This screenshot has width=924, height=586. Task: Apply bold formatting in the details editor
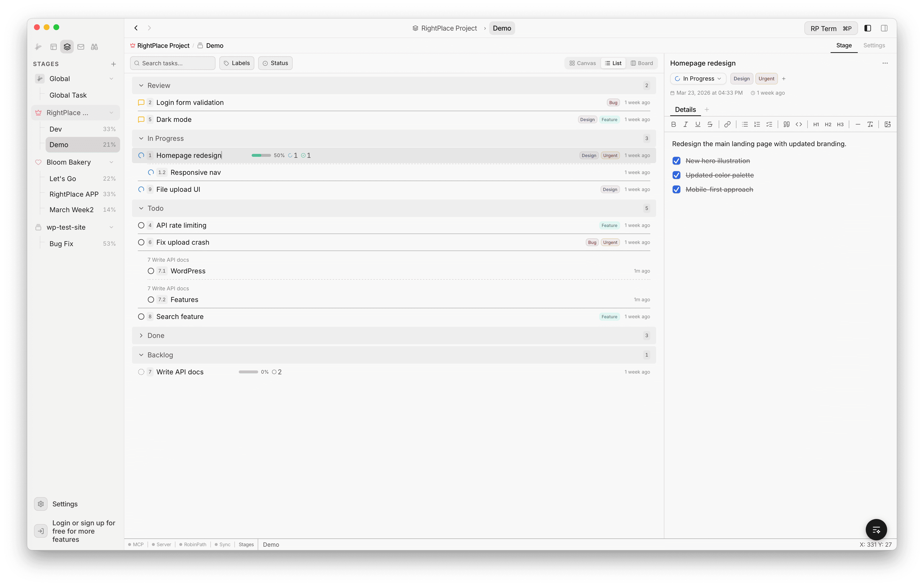pyautogui.click(x=674, y=124)
